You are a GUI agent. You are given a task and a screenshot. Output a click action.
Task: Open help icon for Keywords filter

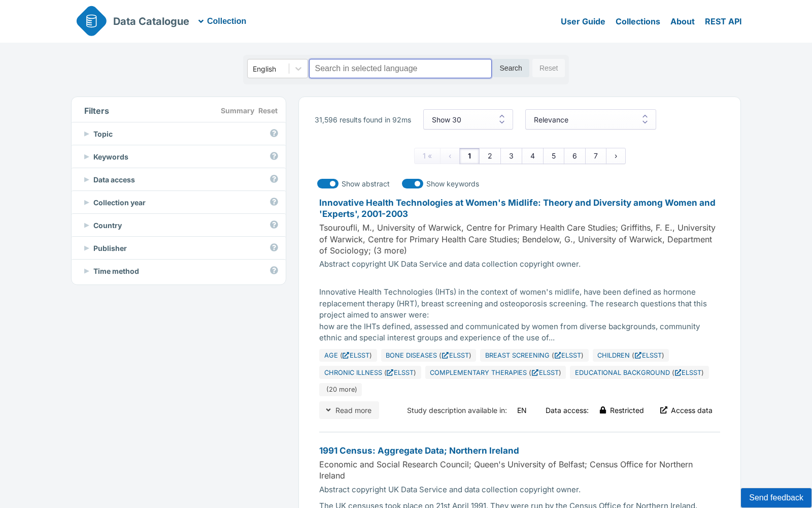click(x=274, y=156)
